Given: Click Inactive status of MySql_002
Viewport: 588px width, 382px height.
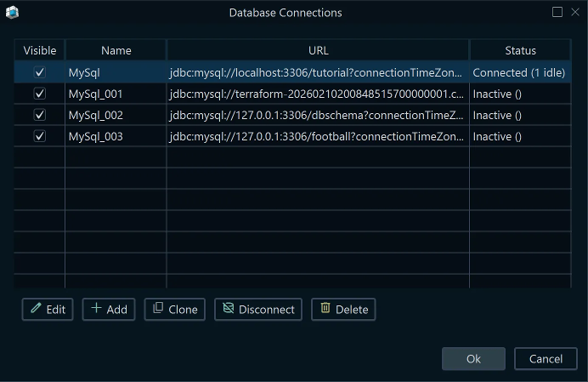Looking at the screenshot, I should (x=520, y=115).
